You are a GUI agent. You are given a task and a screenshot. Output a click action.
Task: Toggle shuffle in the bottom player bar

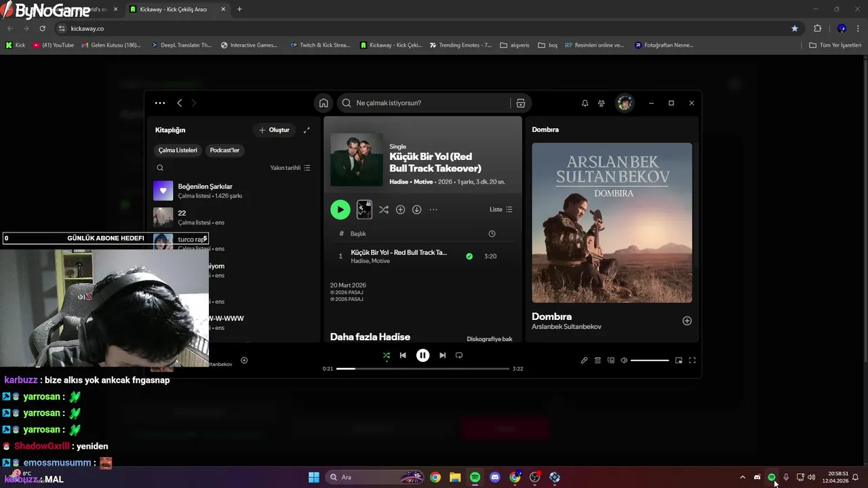[386, 355]
